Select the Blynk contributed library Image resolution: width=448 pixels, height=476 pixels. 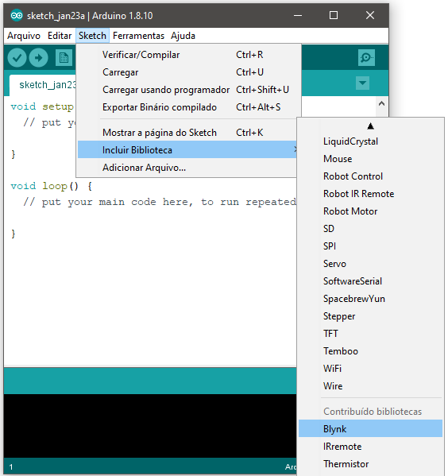tap(370, 429)
